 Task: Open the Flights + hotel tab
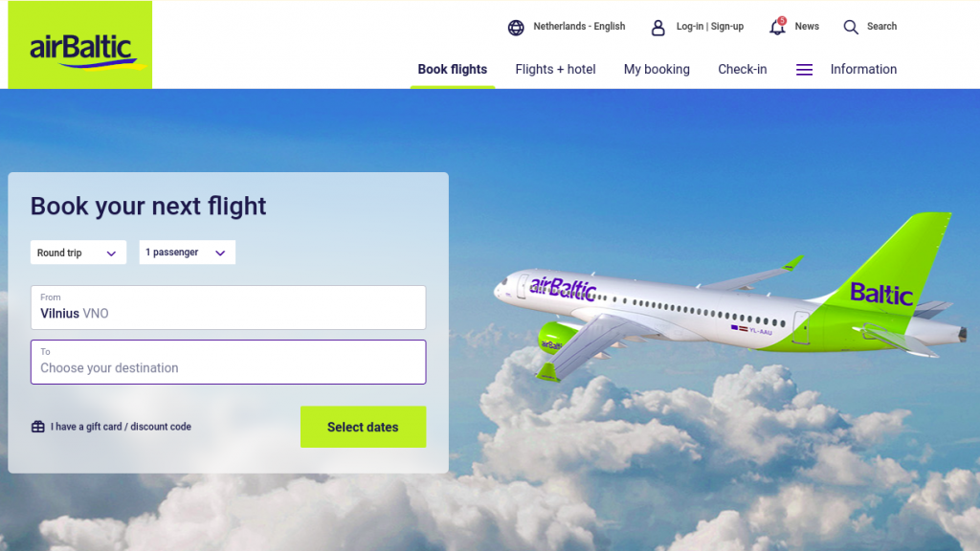pyautogui.click(x=555, y=69)
